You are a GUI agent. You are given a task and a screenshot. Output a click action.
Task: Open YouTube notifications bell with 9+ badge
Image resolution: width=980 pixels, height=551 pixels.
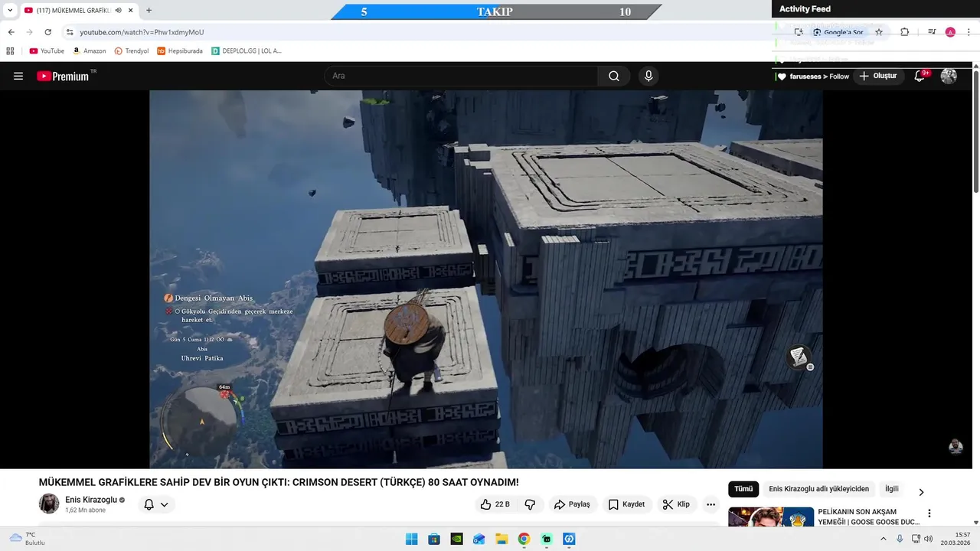(921, 76)
